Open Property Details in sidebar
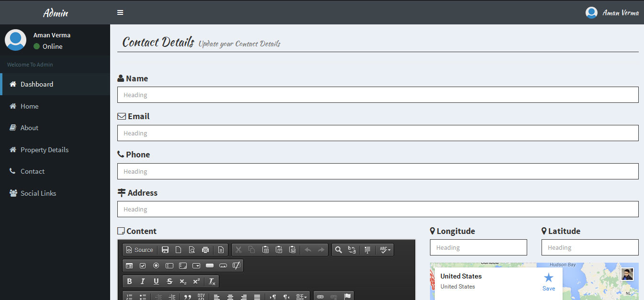644x300 pixels. (x=45, y=150)
